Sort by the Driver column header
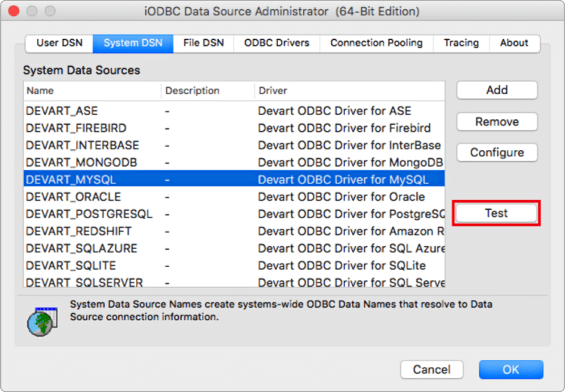The image size is (565, 392). point(349,91)
